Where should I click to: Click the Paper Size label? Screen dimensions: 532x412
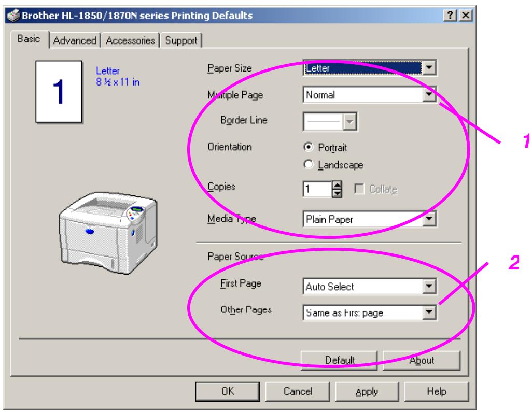pos(230,68)
